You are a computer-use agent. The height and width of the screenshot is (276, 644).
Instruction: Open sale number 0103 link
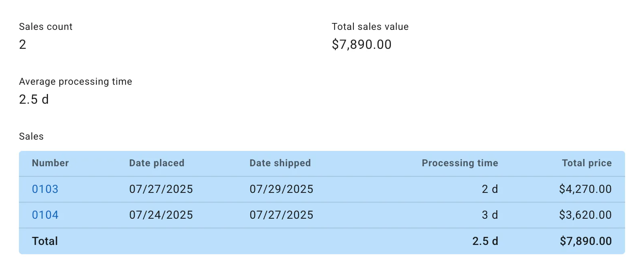(x=45, y=189)
